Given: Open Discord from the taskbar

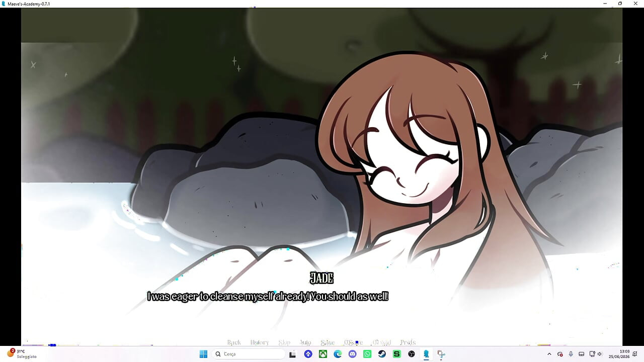Looking at the screenshot, I should point(352,354).
